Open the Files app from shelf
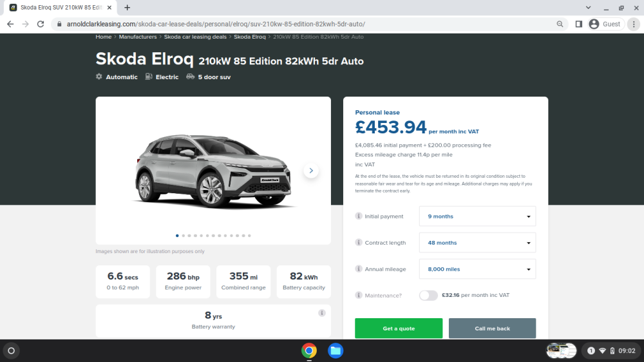Image resolution: width=644 pixels, height=362 pixels. click(x=335, y=350)
